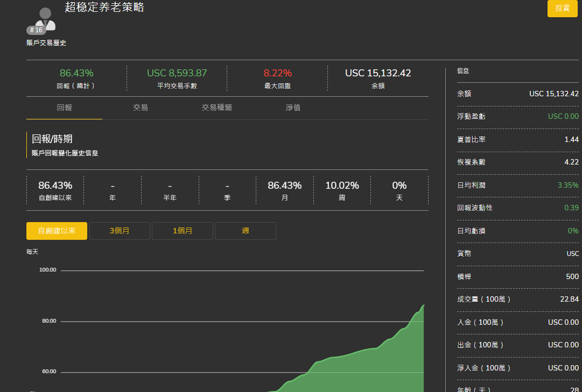Screen dimensions: 582x392
Task: Click the green 回報（總計）percentage value
Action: pos(76,73)
